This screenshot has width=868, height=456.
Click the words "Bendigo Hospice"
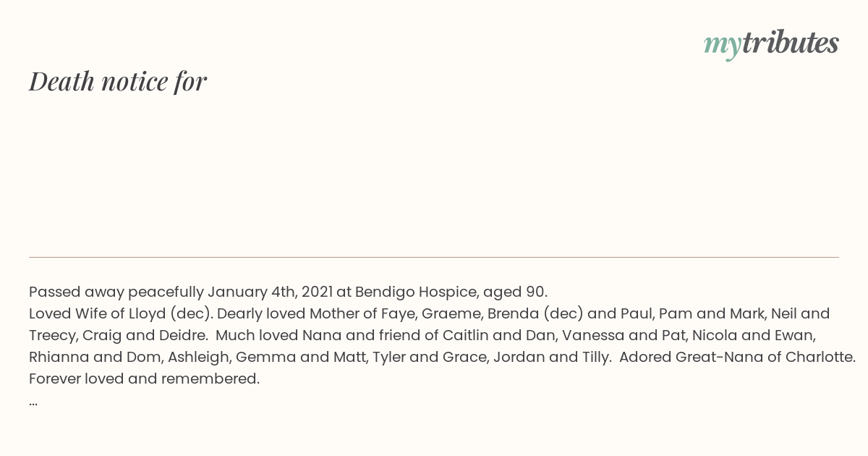[x=417, y=292]
